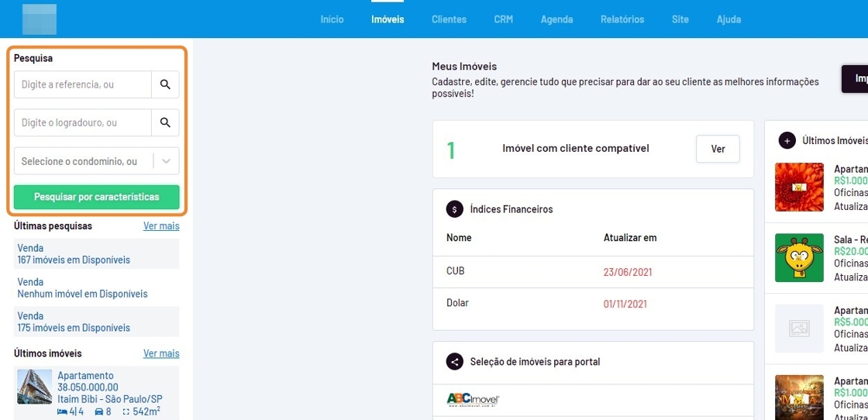This screenshot has width=868, height=420.
Task: Click the plus icon beside Últimos Imóveis
Action: tap(787, 140)
